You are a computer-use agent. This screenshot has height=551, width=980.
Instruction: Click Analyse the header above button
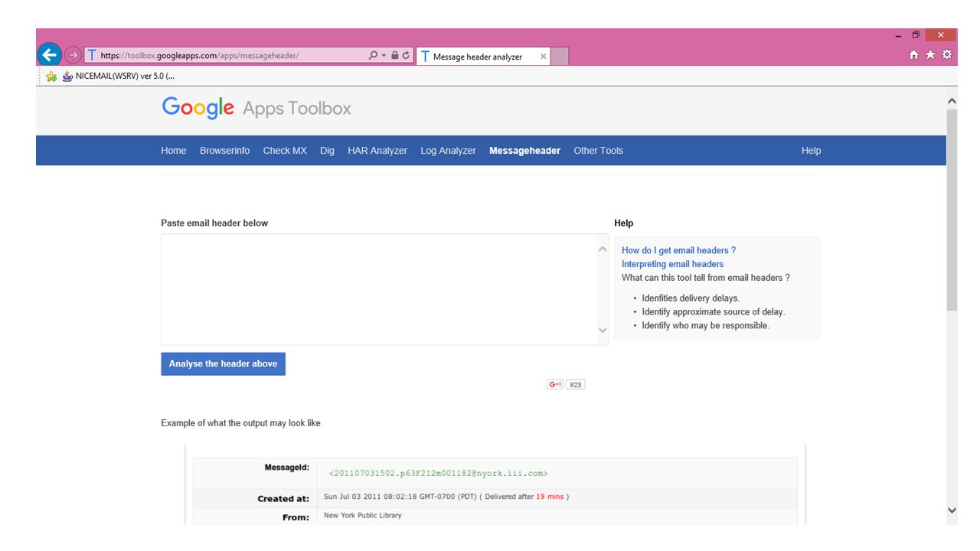tap(223, 364)
